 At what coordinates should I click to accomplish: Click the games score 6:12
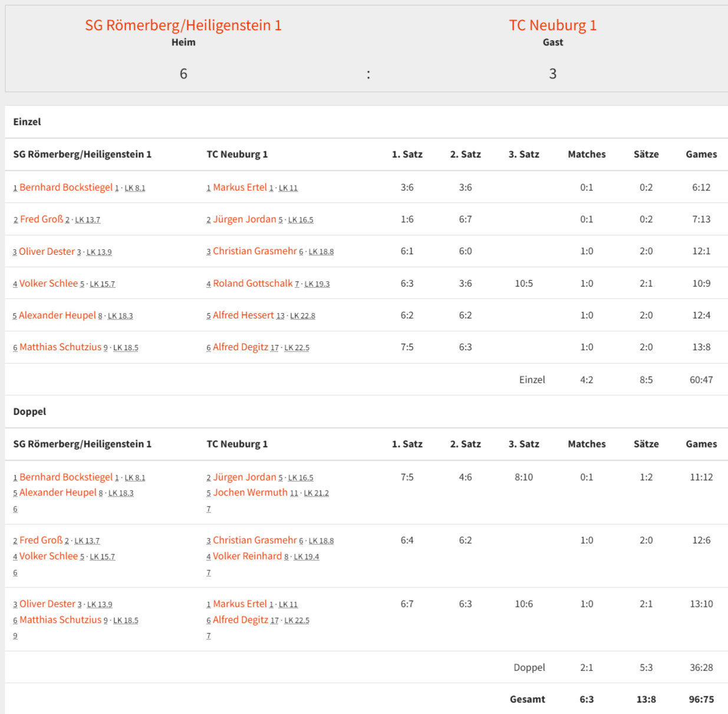(x=701, y=187)
